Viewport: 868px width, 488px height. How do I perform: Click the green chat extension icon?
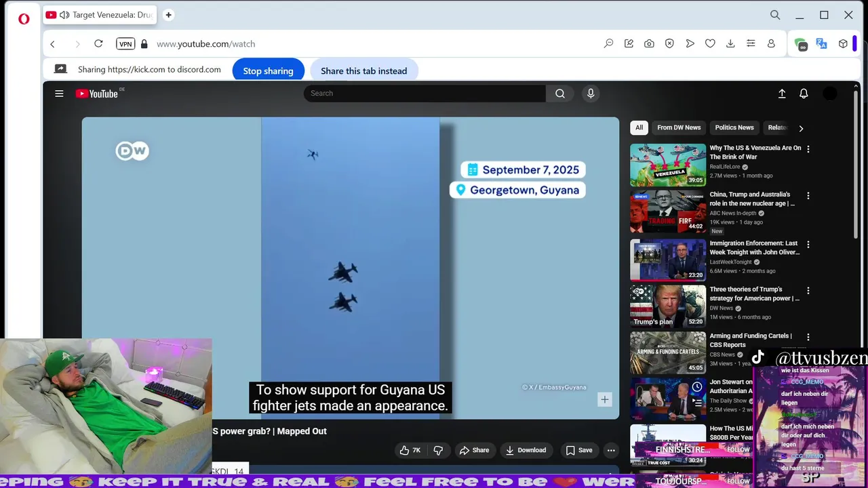coord(802,44)
